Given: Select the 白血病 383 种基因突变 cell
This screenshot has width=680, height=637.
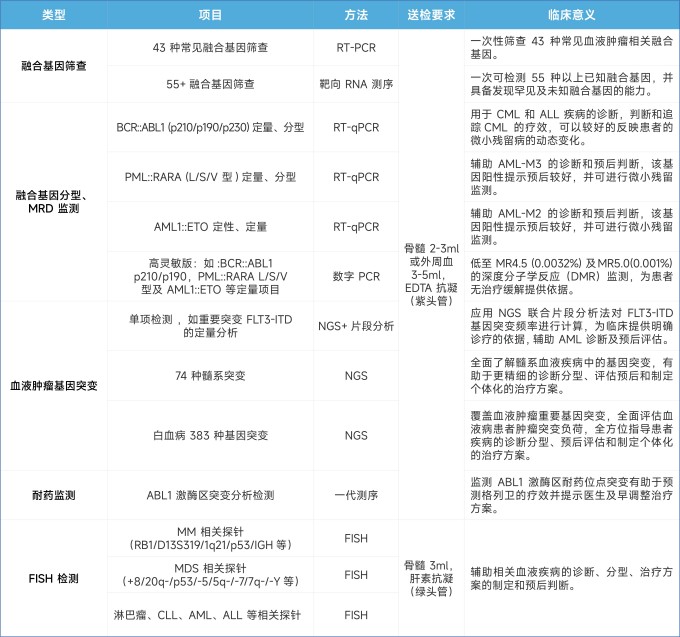Looking at the screenshot, I should 210,435.
